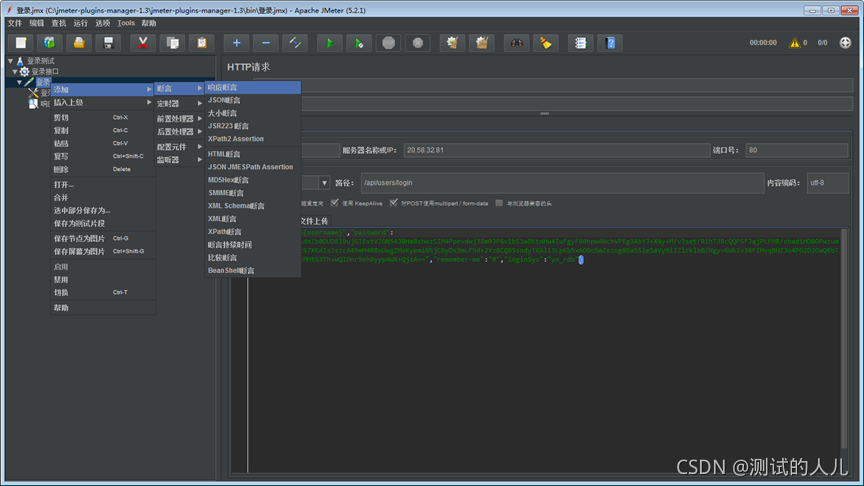The image size is (864, 486).
Task: Open the Tools menu
Action: 126,23
